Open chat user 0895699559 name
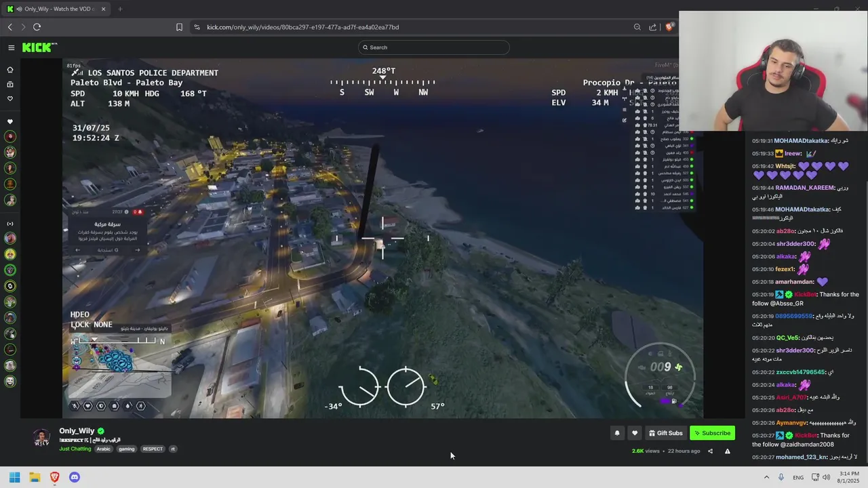The image size is (868, 488). click(794, 316)
